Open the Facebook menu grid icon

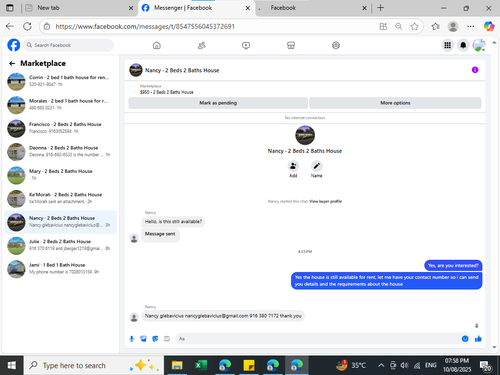tap(447, 45)
